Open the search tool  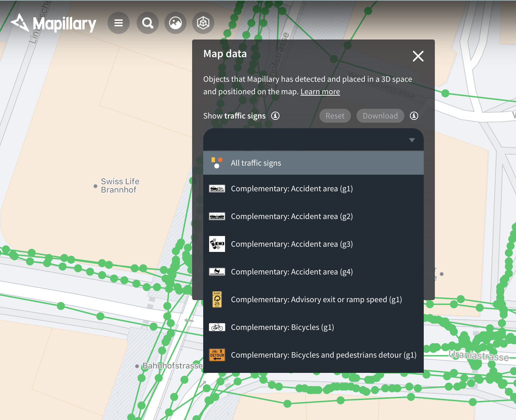coord(148,23)
